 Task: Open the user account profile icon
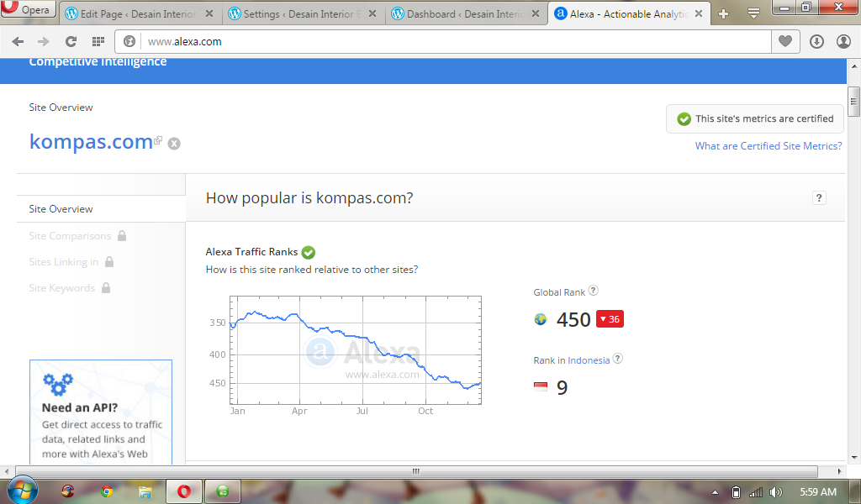coord(843,42)
